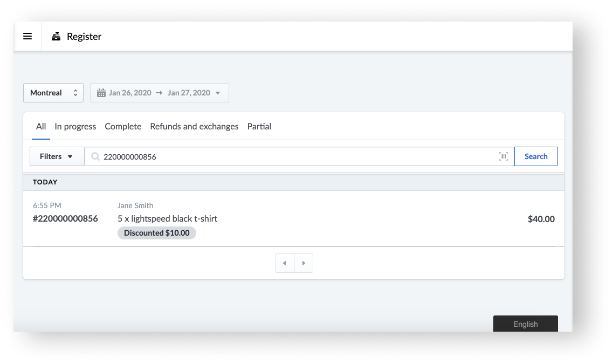The width and height of the screenshot is (613, 364).
Task: Switch to the In progress tab
Action: 75,126
